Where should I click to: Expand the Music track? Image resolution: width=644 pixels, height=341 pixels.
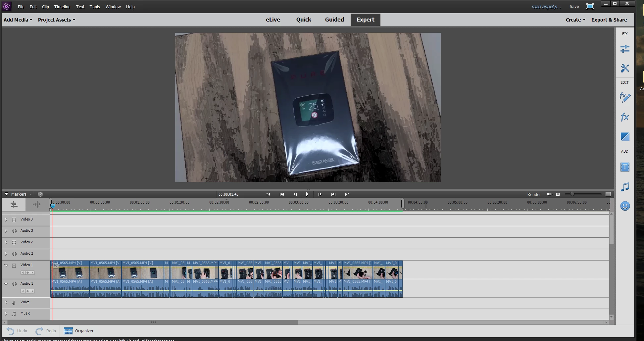[6, 314]
